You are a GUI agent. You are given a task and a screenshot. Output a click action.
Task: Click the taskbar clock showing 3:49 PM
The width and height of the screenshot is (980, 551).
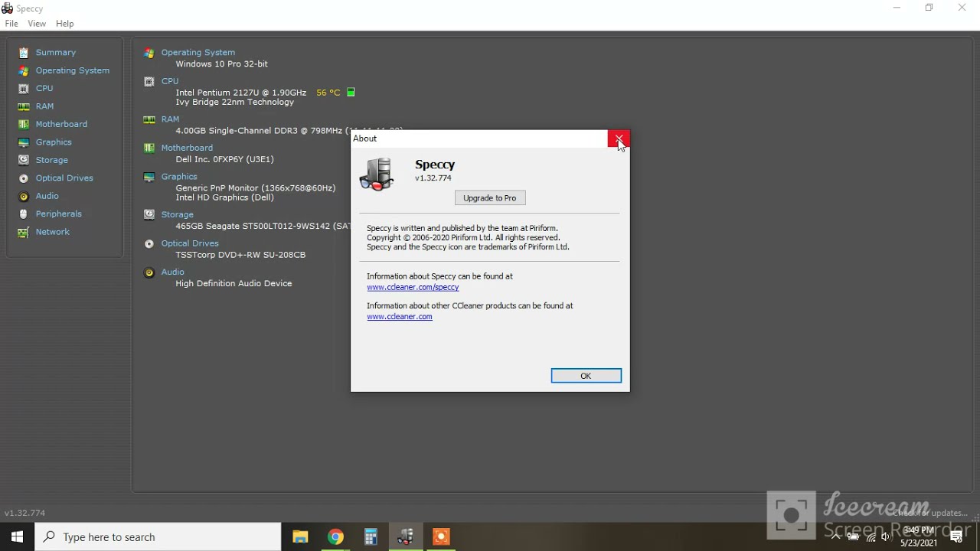919,536
